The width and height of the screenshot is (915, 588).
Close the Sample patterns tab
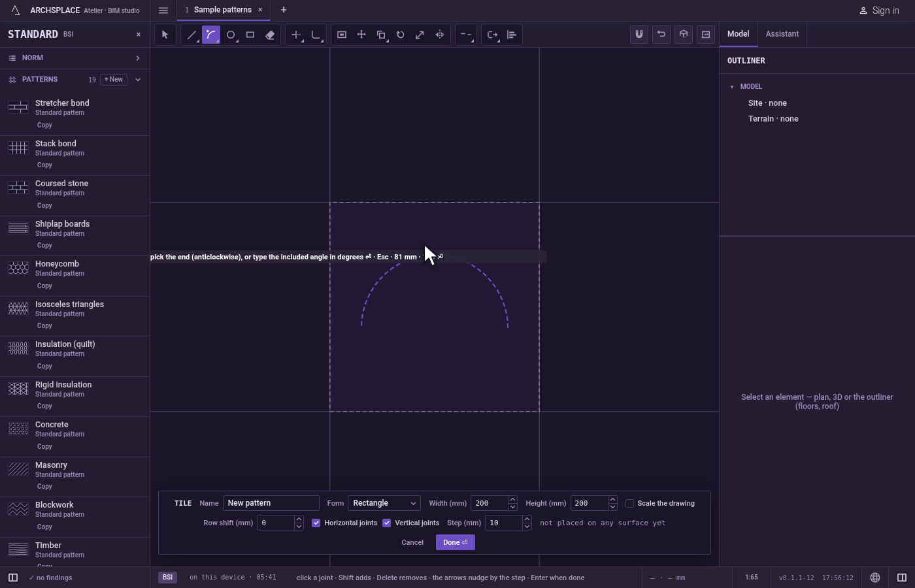point(260,10)
